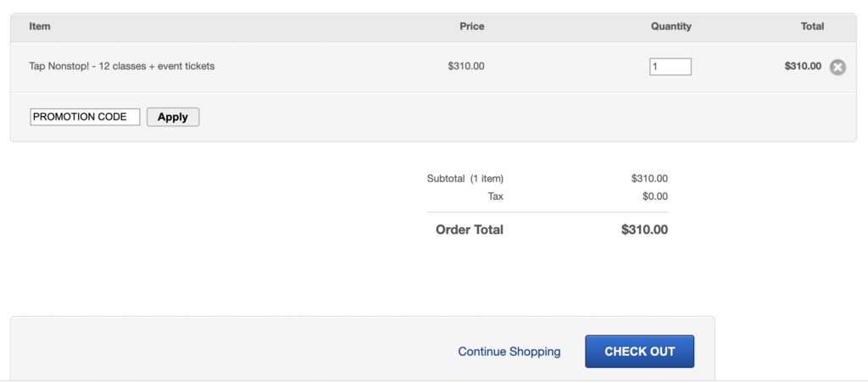Proceed with the CHECK OUT button

639,352
